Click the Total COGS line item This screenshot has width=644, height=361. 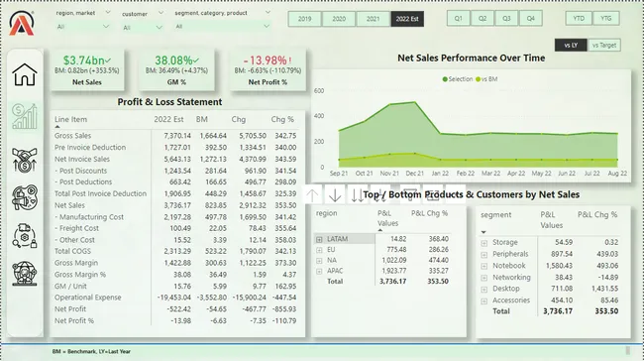click(x=72, y=251)
